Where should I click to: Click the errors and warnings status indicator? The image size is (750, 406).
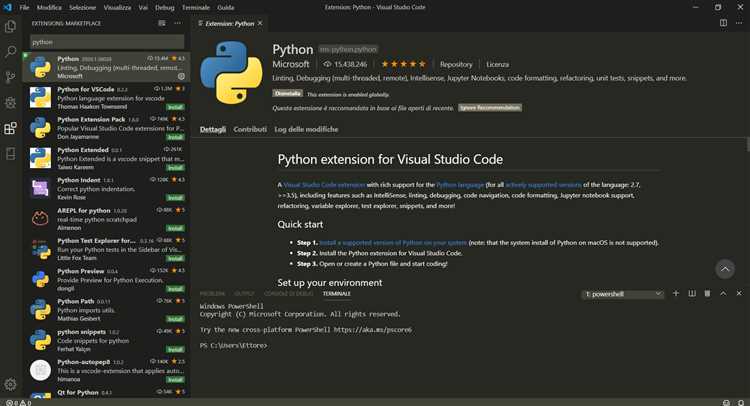19,403
